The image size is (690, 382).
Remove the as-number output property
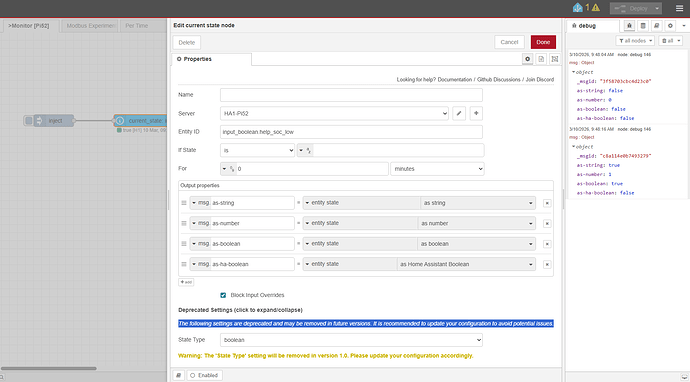point(547,224)
